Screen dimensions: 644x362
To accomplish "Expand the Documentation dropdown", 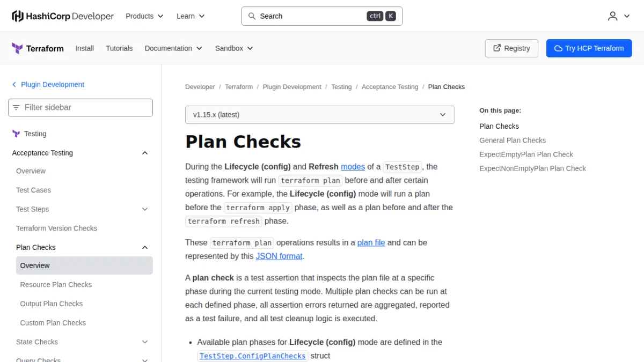I will [x=173, y=48].
